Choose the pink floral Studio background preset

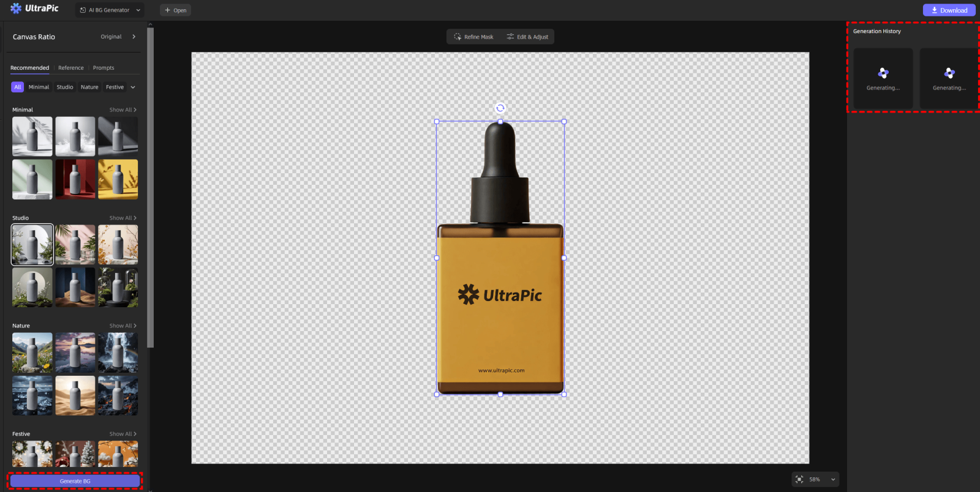coord(75,245)
